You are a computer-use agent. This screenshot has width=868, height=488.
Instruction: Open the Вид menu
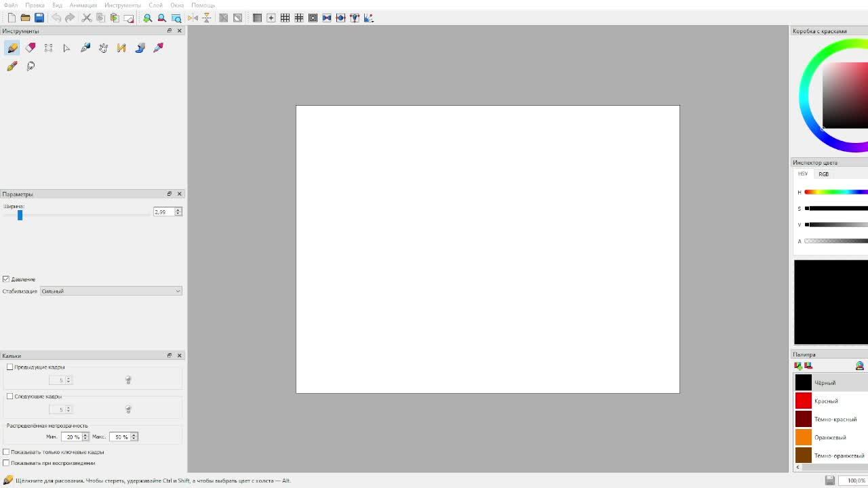57,5
